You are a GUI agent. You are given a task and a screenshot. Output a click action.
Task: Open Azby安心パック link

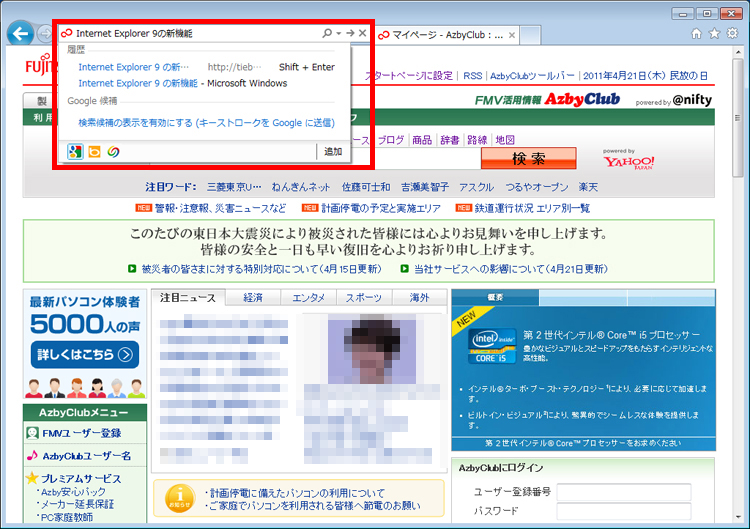73,492
